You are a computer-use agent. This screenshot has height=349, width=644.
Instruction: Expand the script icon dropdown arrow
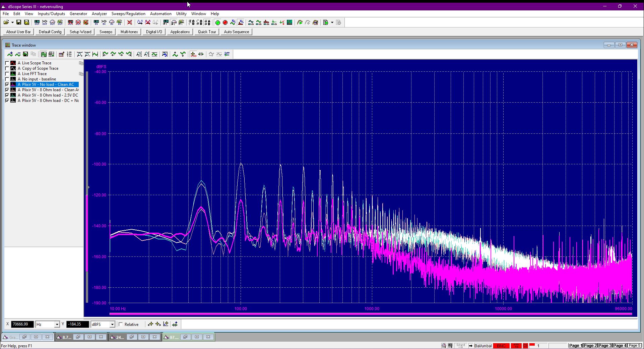pos(332,22)
